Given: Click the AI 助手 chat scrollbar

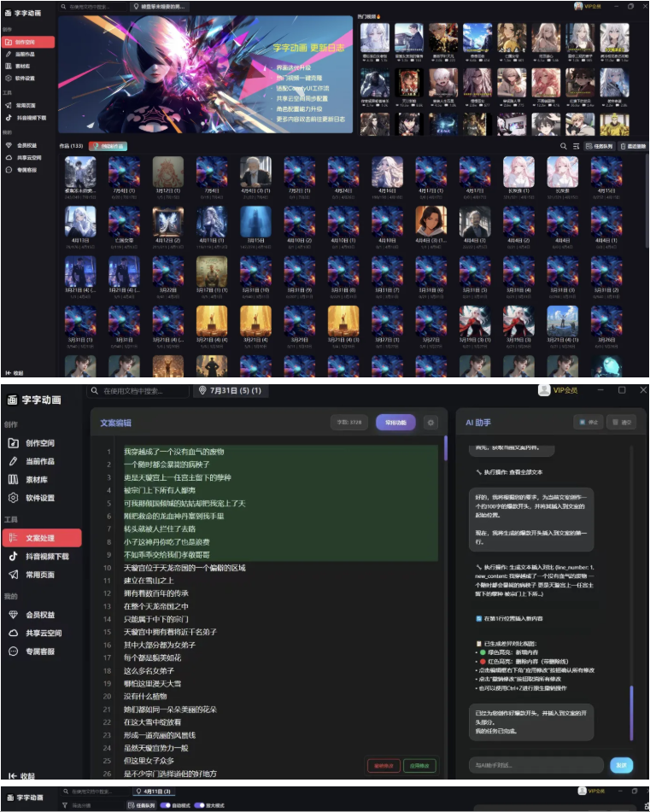Looking at the screenshot, I should click(631, 713).
